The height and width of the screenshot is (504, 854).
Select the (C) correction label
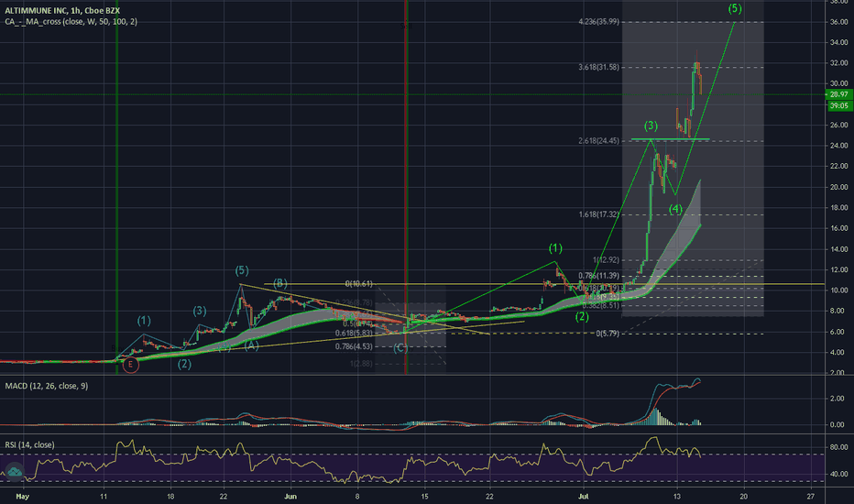pos(400,348)
